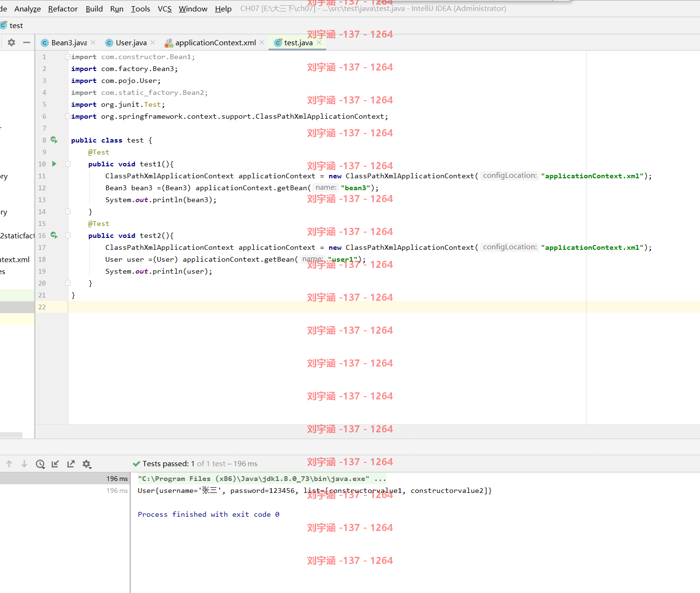Click line number 13 in the gutter

pyautogui.click(x=42, y=200)
